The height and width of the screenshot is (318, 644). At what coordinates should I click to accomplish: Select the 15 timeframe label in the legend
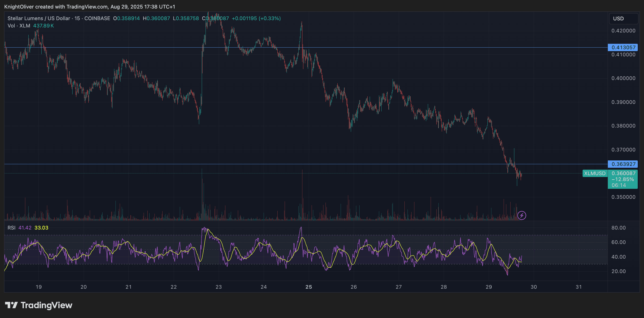77,18
